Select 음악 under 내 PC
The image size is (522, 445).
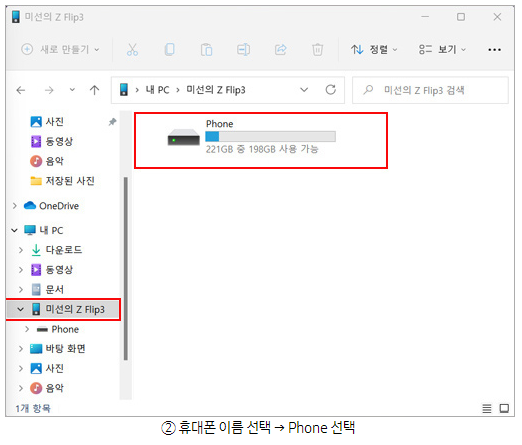[47, 388]
